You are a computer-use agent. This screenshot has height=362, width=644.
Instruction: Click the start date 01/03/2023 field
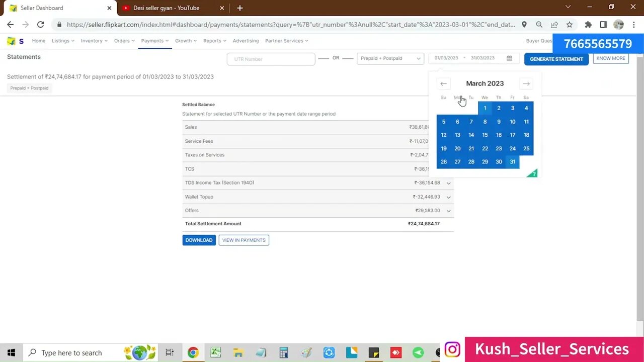(446, 58)
